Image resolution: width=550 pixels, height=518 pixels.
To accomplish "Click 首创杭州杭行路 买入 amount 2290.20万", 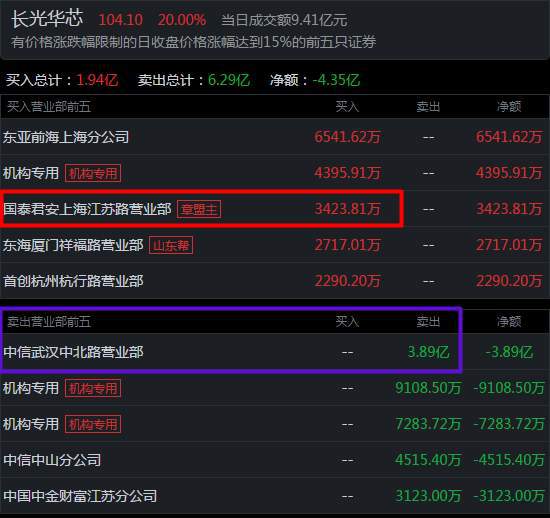I will click(x=347, y=281).
